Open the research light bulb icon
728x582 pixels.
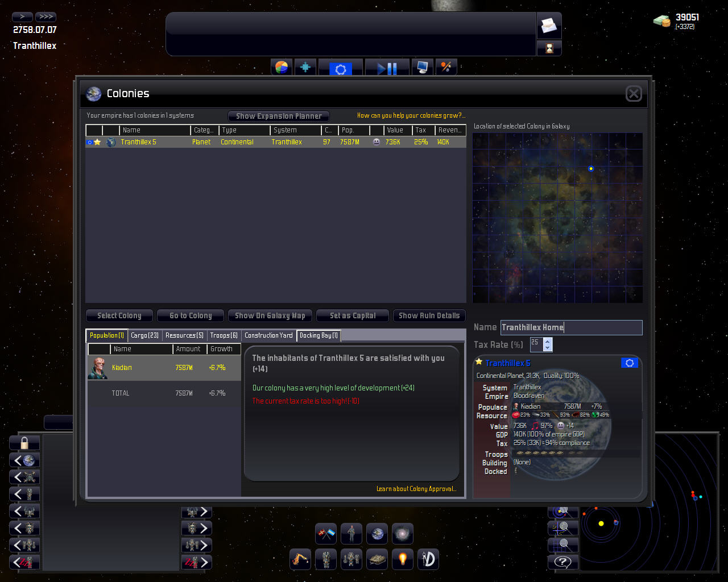click(x=403, y=559)
